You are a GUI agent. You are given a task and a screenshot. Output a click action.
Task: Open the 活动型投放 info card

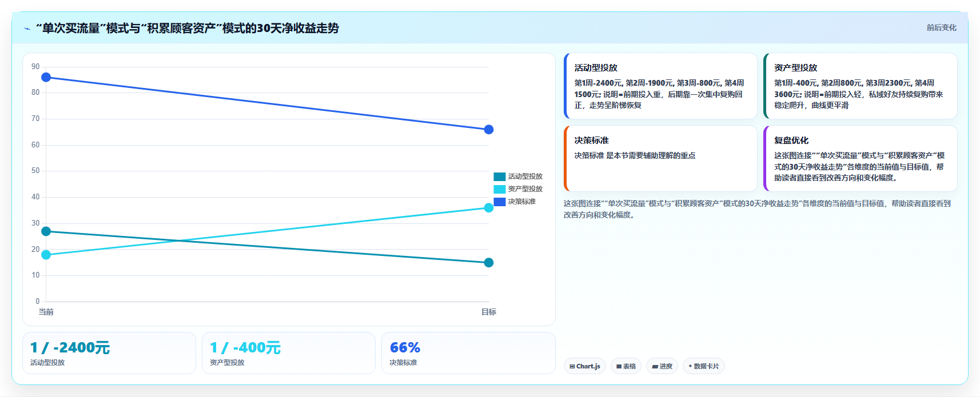660,86
